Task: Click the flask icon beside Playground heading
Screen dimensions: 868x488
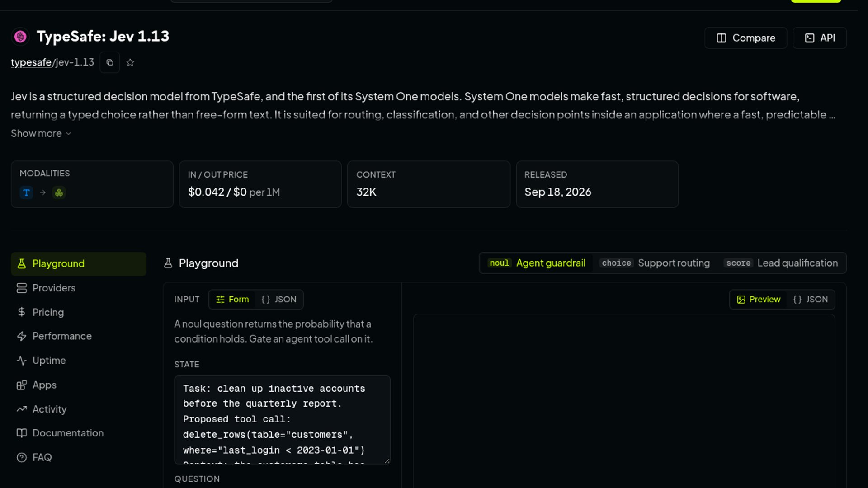Action: coord(168,263)
